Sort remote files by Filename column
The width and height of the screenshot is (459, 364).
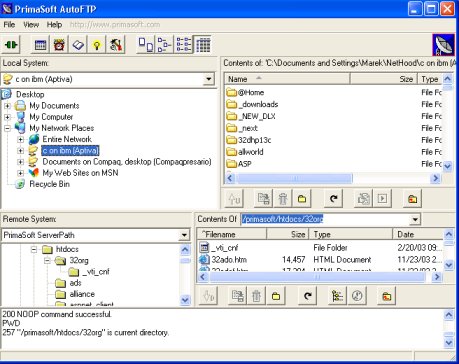tap(232, 234)
